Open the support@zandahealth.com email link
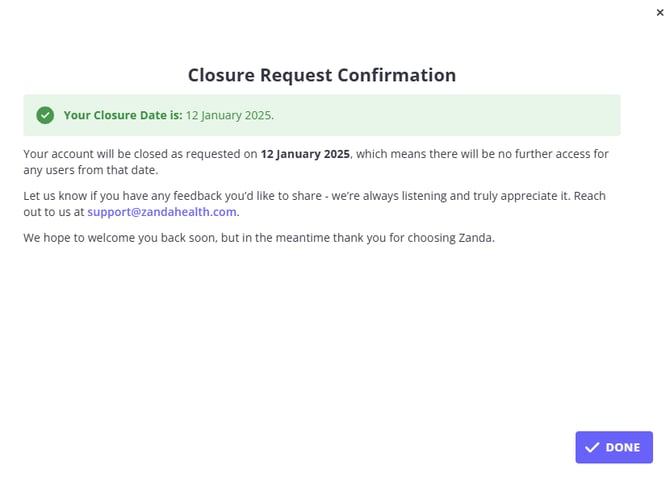Screen dimensions: 670x478 [163, 212]
